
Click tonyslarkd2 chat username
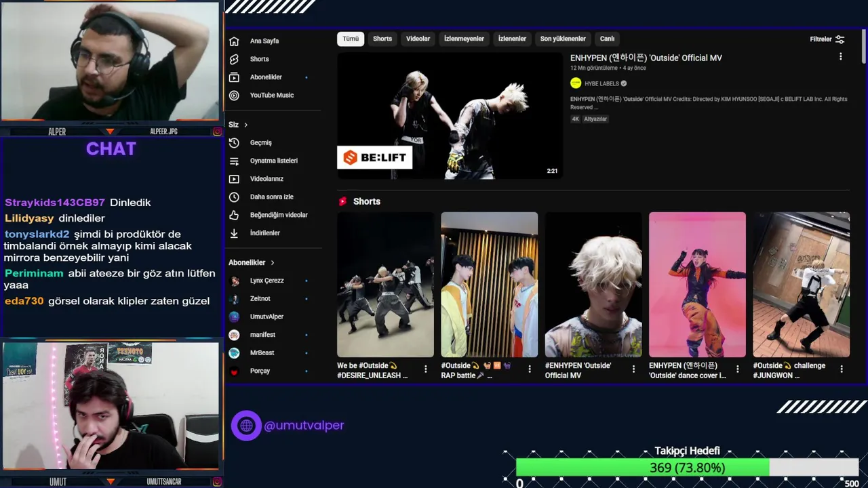tap(37, 235)
